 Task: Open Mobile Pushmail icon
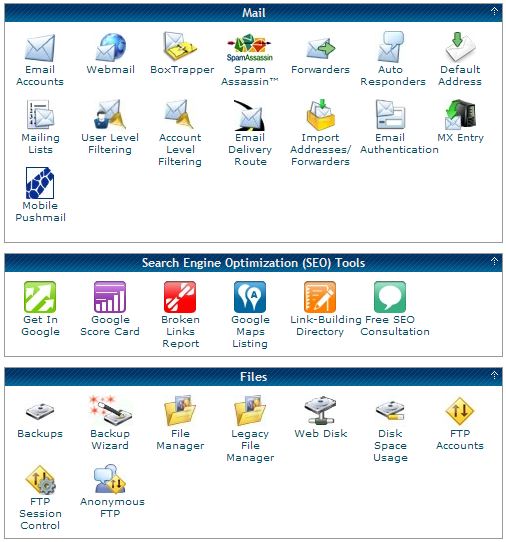point(40,183)
